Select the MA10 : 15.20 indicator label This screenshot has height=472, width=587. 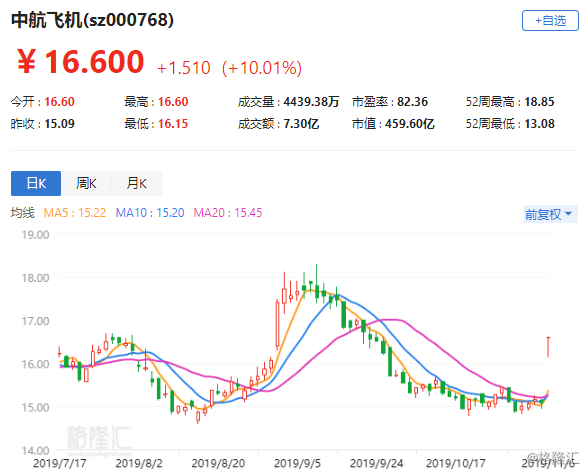[150, 213]
